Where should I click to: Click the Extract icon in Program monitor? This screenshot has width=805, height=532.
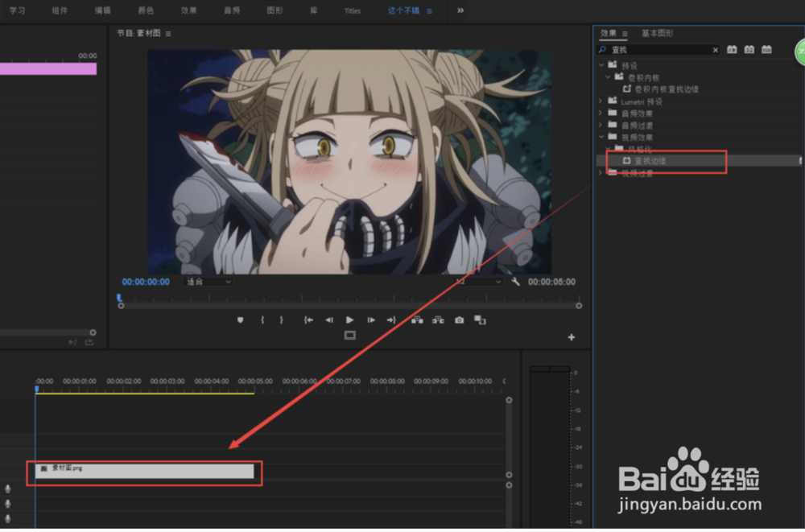(438, 320)
